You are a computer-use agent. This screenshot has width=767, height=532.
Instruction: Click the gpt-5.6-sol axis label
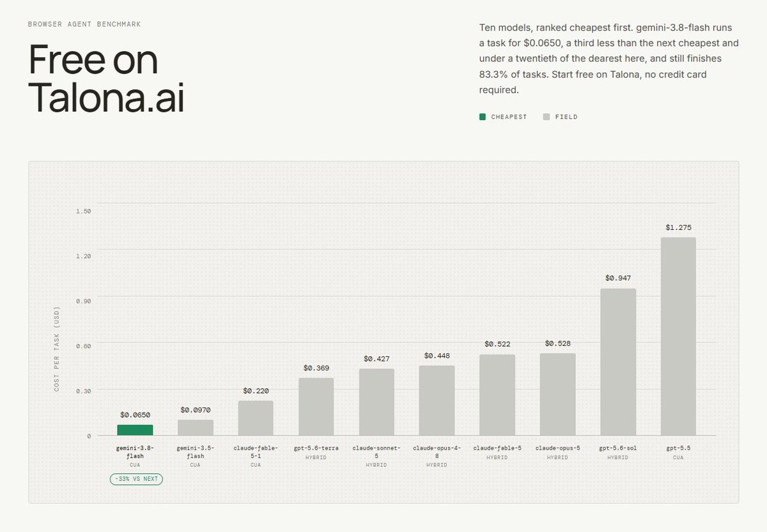pyautogui.click(x=618, y=448)
